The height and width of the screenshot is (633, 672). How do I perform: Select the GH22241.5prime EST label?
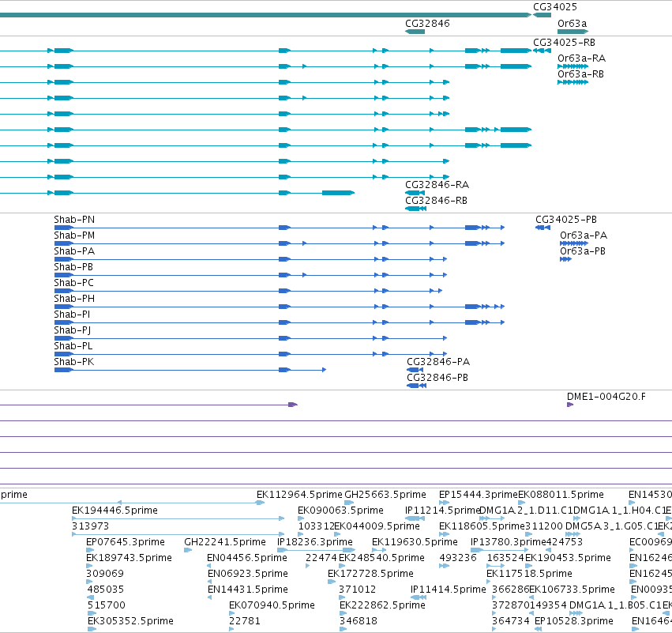225,542
